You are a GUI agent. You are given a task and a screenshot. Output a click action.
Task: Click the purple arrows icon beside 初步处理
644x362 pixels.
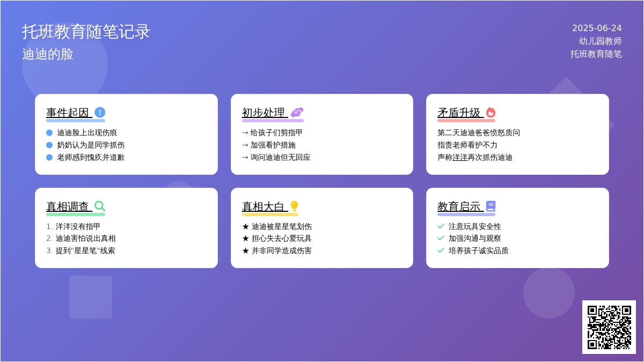point(297,113)
